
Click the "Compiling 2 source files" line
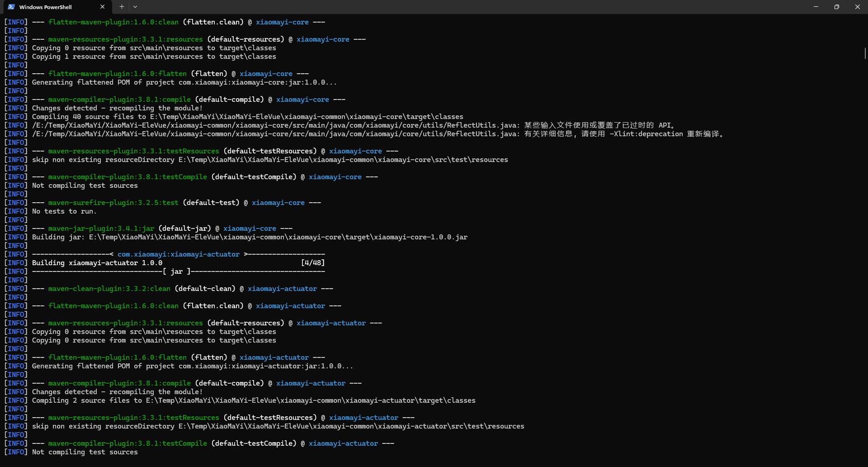coord(253,400)
